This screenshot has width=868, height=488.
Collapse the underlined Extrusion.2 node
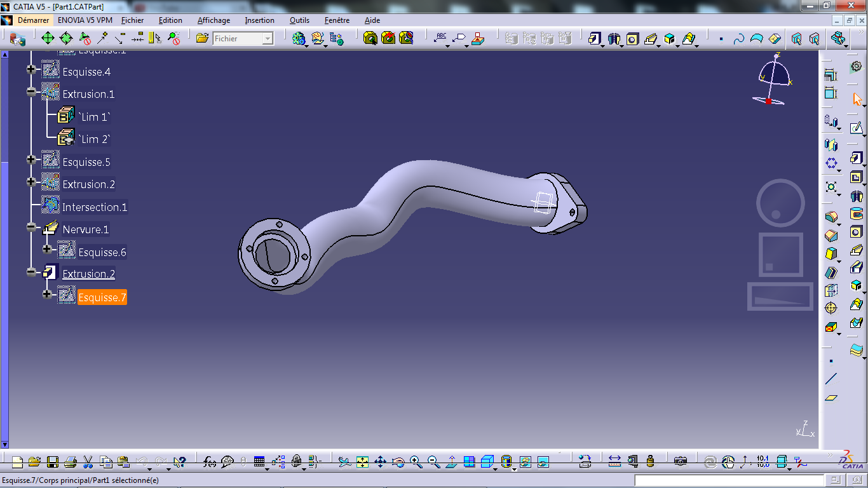point(31,272)
